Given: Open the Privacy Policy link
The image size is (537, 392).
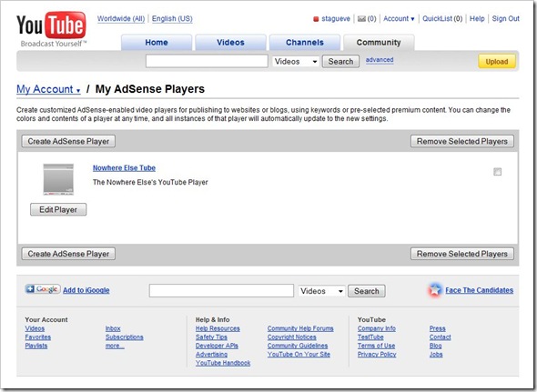Looking at the screenshot, I should [377, 355].
